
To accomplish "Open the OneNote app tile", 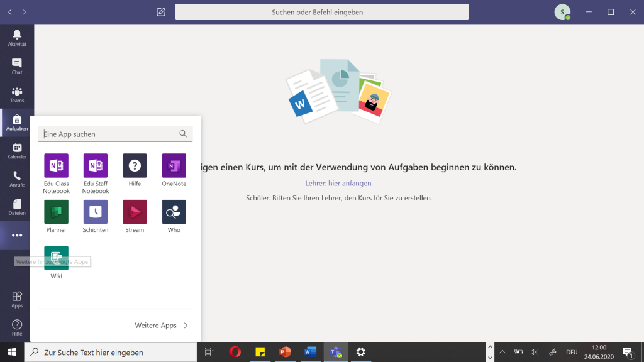I will tap(174, 170).
